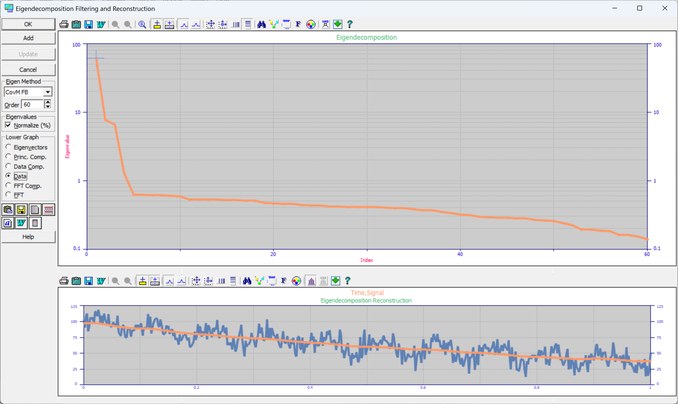Click the 'Index' x-axis label

367,260
